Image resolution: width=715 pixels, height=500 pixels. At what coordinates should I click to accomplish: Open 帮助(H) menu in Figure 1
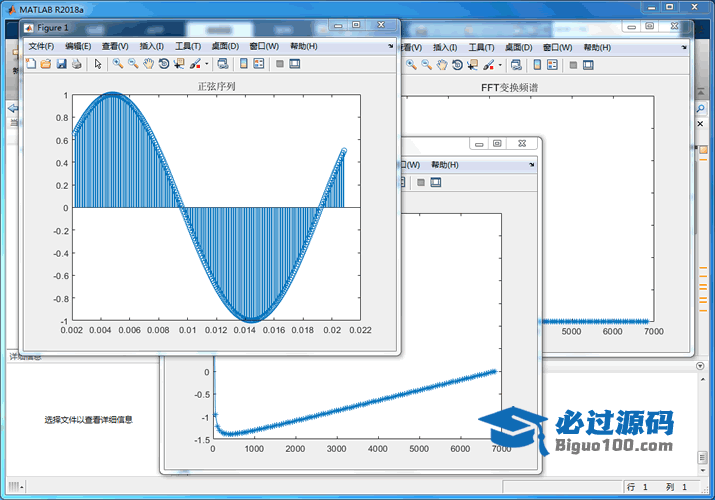click(x=304, y=46)
